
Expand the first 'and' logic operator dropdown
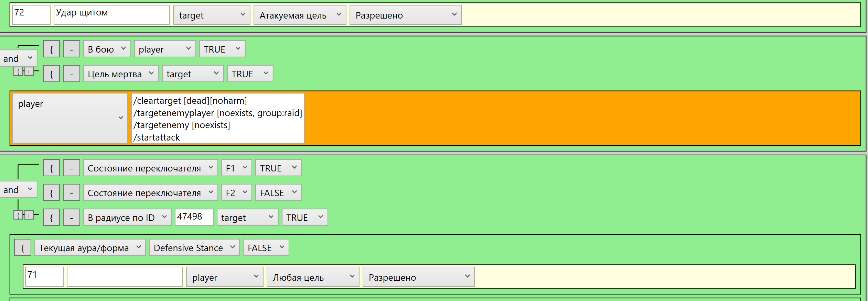click(x=18, y=58)
